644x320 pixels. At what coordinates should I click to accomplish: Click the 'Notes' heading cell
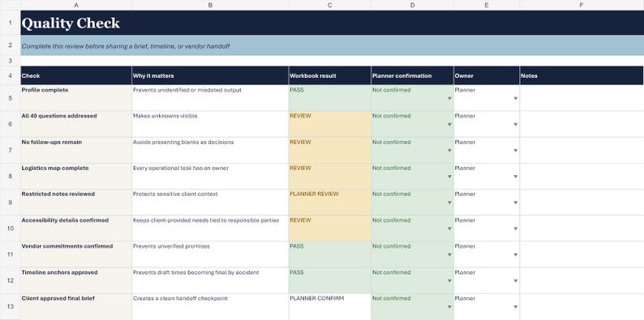coord(582,75)
